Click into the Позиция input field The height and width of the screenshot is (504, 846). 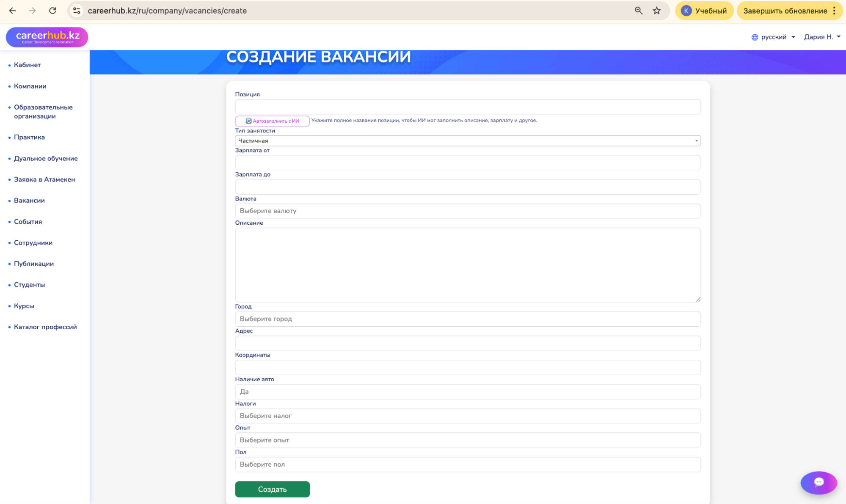tap(467, 107)
